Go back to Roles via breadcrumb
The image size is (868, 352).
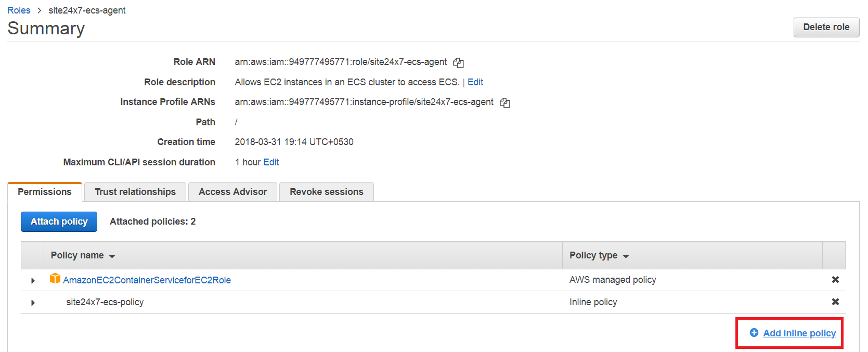click(19, 10)
